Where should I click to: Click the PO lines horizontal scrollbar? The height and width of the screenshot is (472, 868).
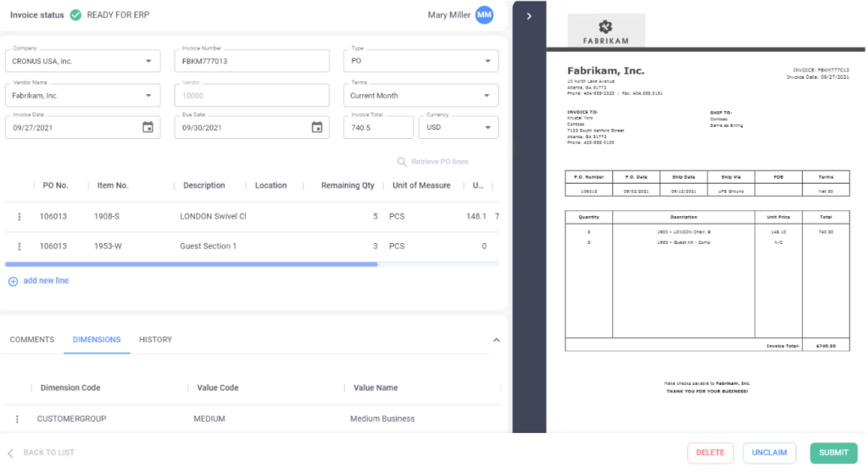point(192,264)
